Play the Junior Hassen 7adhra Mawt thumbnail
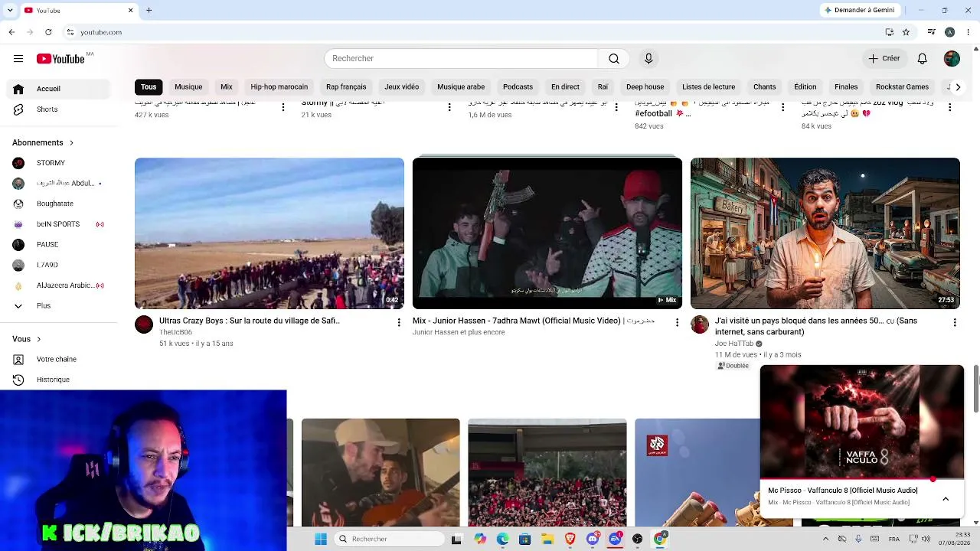The width and height of the screenshot is (980, 551). pos(547,233)
